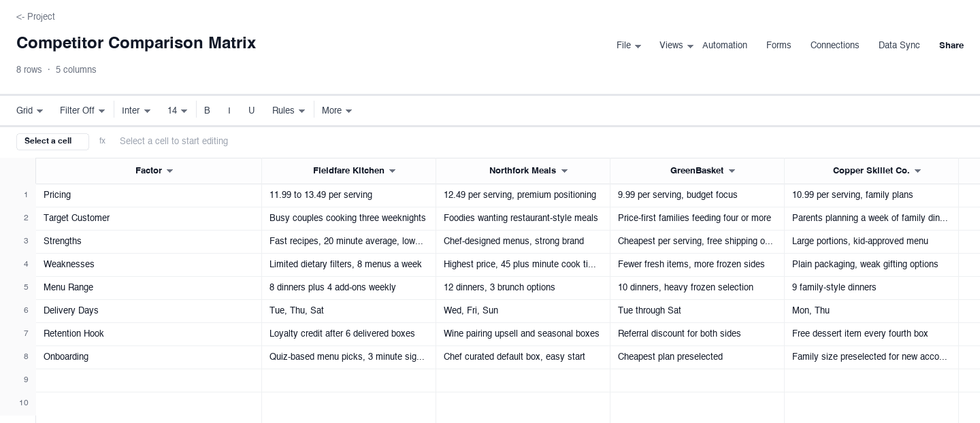The width and height of the screenshot is (980, 423).
Task: Select the Retention Hook cell
Action: (x=148, y=334)
